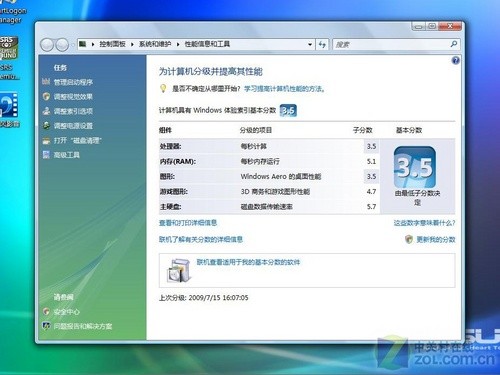Click inside the search input field
Viewport: 500px width, 375px height.
click(x=391, y=44)
